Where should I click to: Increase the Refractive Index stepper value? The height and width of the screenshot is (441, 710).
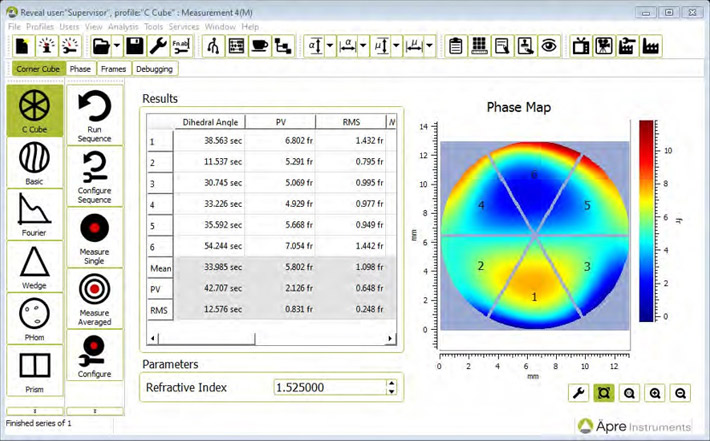point(391,382)
